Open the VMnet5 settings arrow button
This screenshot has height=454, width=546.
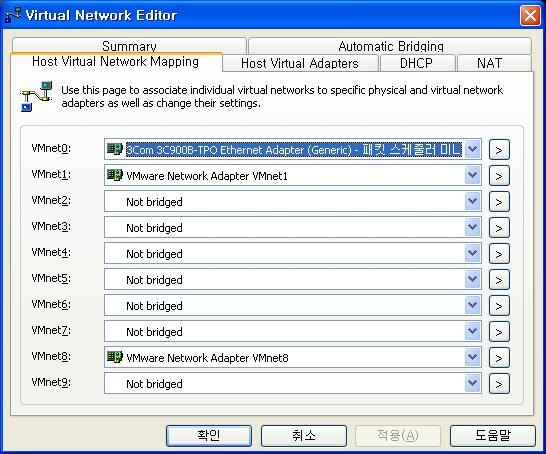(499, 280)
